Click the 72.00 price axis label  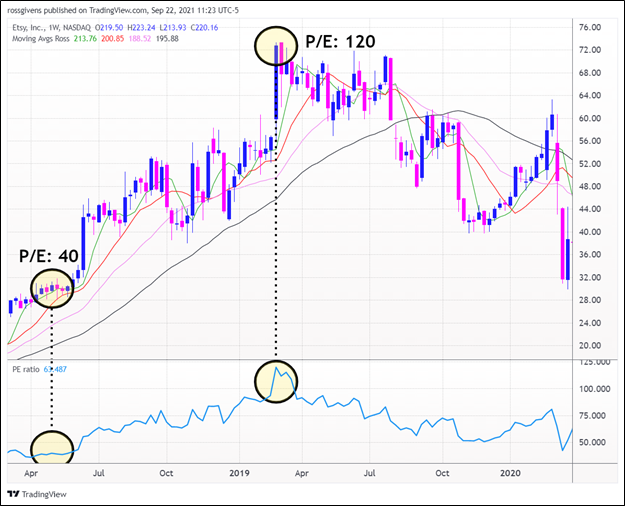(x=590, y=50)
